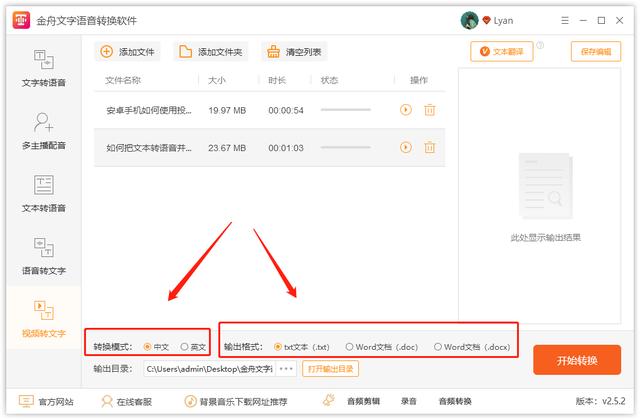Minimize the application window
The image size is (640, 420).
tap(583, 20)
